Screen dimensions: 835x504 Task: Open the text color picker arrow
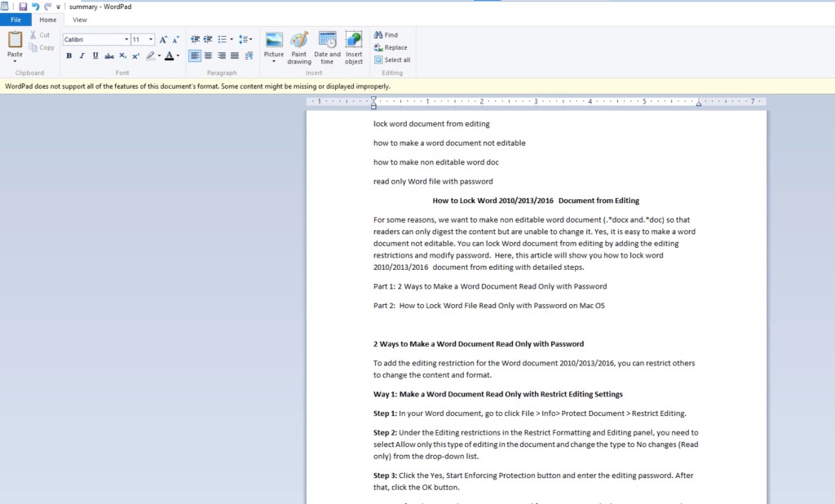coord(178,56)
